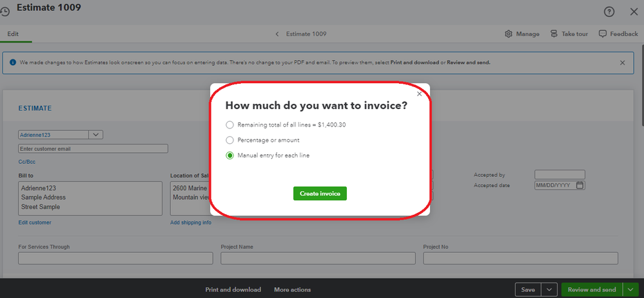The image size is (644, 298).
Task: Click the Manage gear icon
Action: (509, 34)
